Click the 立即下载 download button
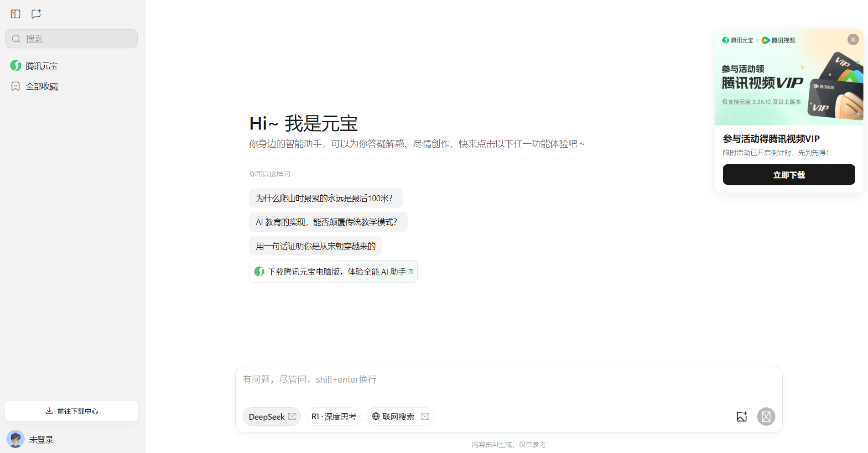Image resolution: width=868 pixels, height=453 pixels. pos(789,174)
